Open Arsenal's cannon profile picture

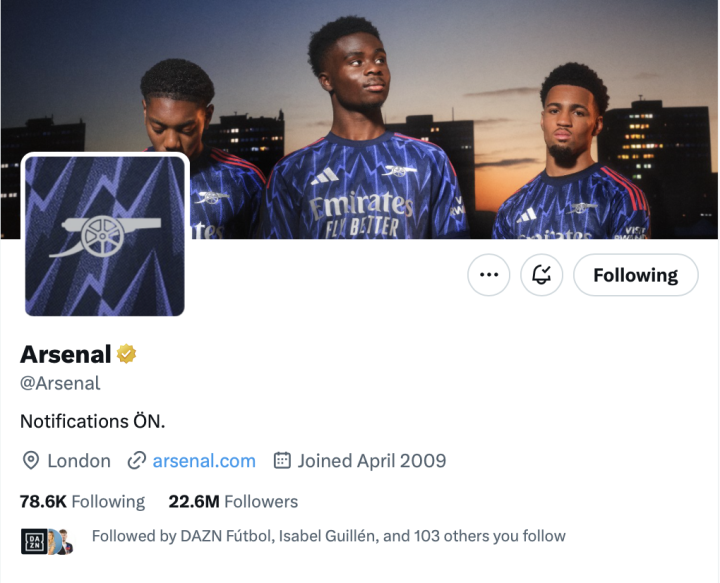point(105,236)
